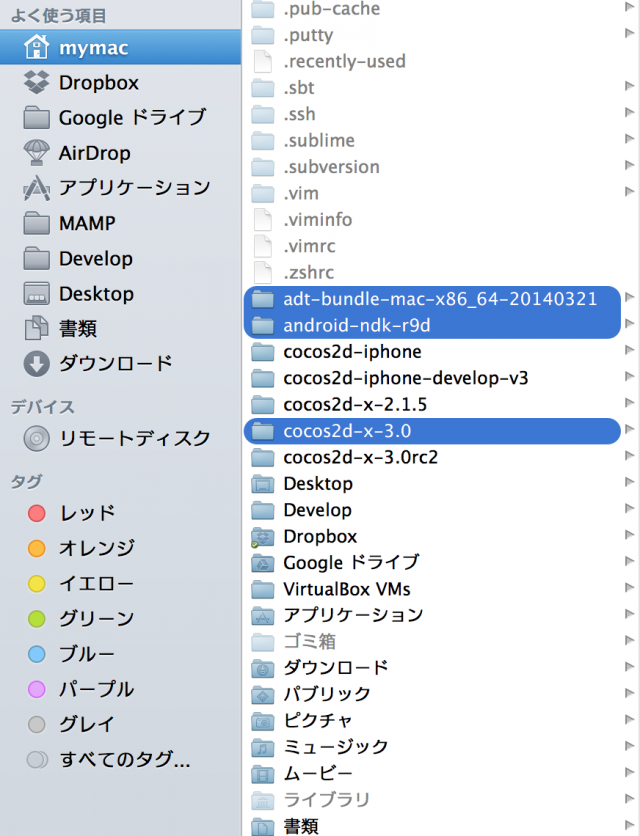Expand the cocos2d-iphone folder arrow
Viewport: 640px width, 836px height.
click(629, 349)
